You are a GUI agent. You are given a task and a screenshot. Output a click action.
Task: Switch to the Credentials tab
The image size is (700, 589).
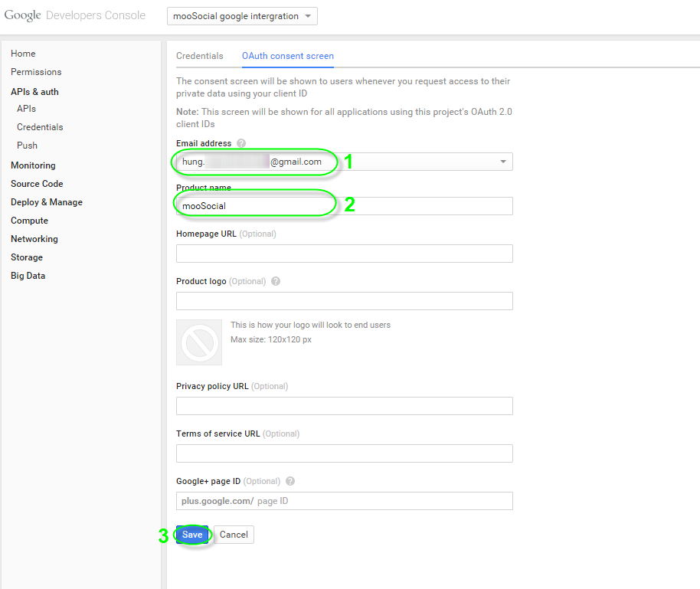[x=200, y=56]
